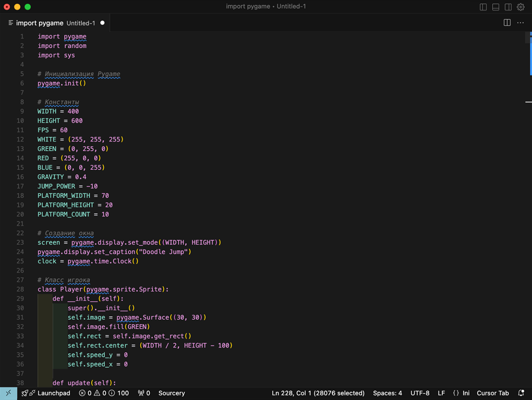532x400 pixels.
Task: Toggle primary side bar layout icon
Action: coord(483,7)
